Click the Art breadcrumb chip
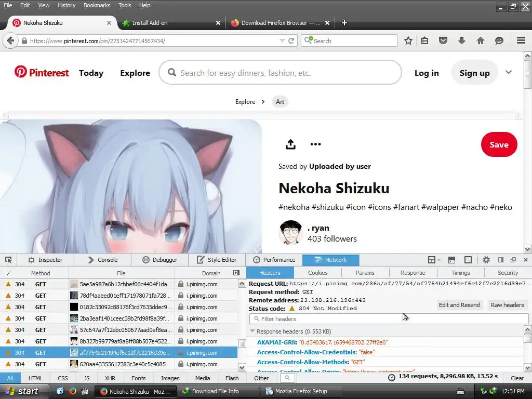This screenshot has width=532, height=399. point(280,102)
